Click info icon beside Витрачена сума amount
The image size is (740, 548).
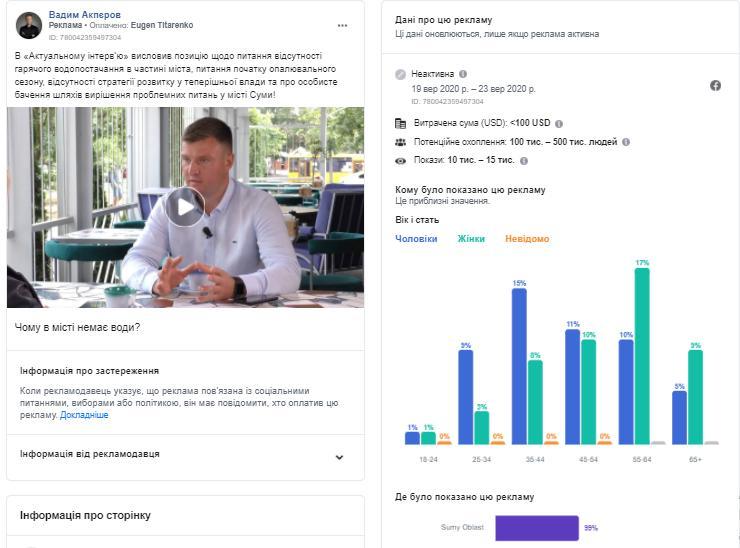pyautogui.click(x=559, y=124)
